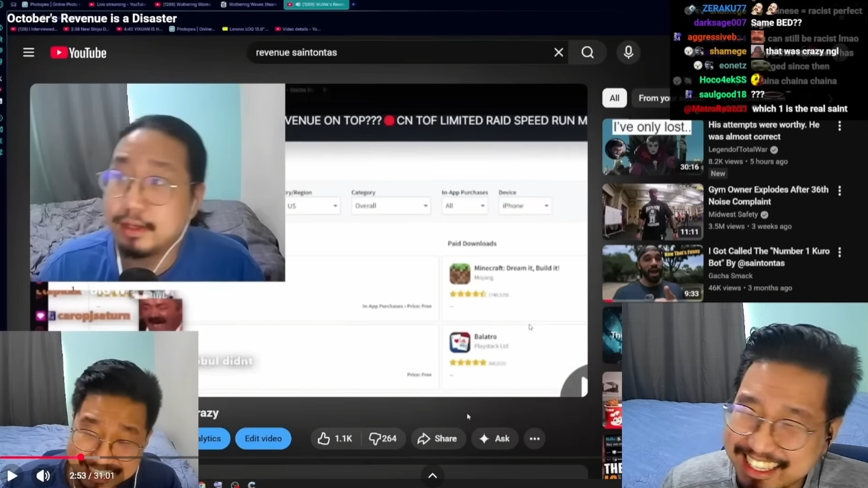The width and height of the screenshot is (868, 488).
Task: Open the 'Lenovo LOQ 15.6' bookmark
Action: click(x=245, y=29)
